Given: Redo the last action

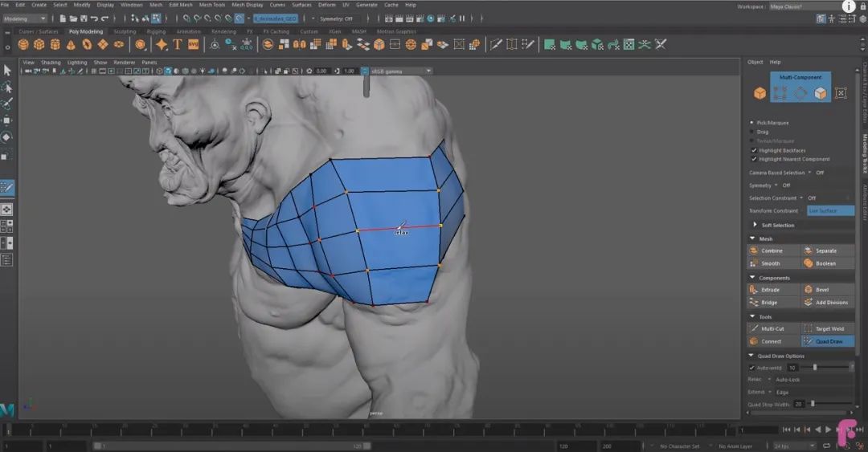Looking at the screenshot, I should [x=104, y=18].
